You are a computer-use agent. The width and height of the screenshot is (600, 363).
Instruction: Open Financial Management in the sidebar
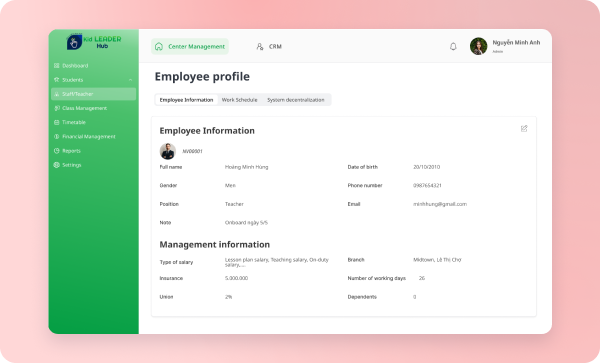coord(93,137)
